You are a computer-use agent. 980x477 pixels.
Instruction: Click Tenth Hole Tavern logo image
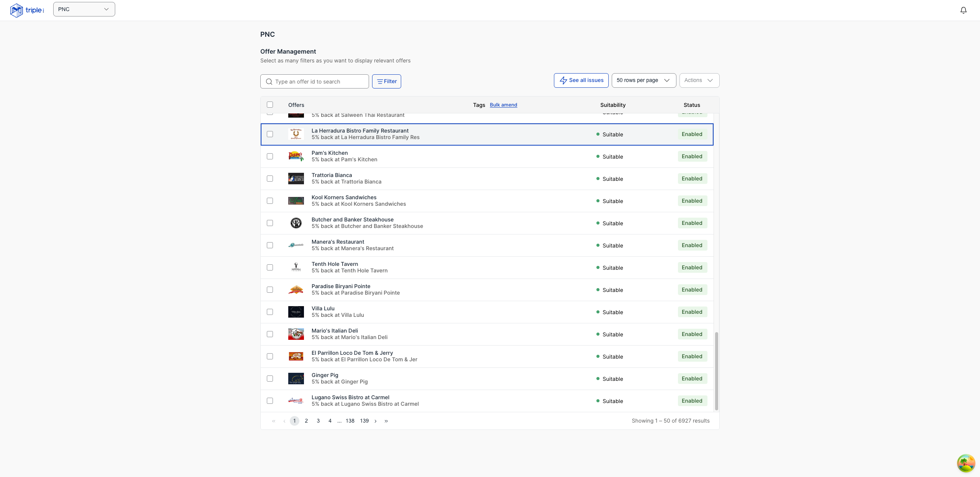coord(296,267)
